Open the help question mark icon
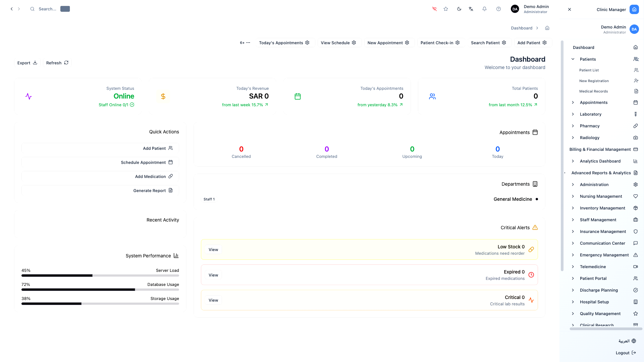The width and height of the screenshot is (644, 362). (498, 9)
